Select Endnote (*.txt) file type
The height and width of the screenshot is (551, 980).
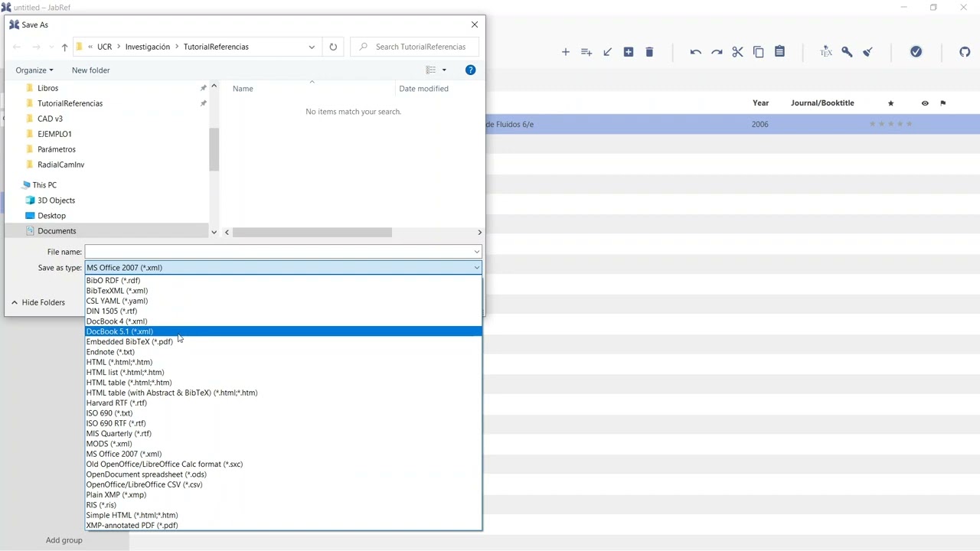coord(283,352)
